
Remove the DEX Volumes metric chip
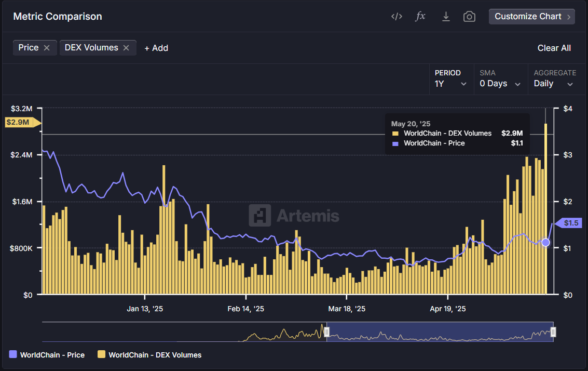pyautogui.click(x=127, y=48)
